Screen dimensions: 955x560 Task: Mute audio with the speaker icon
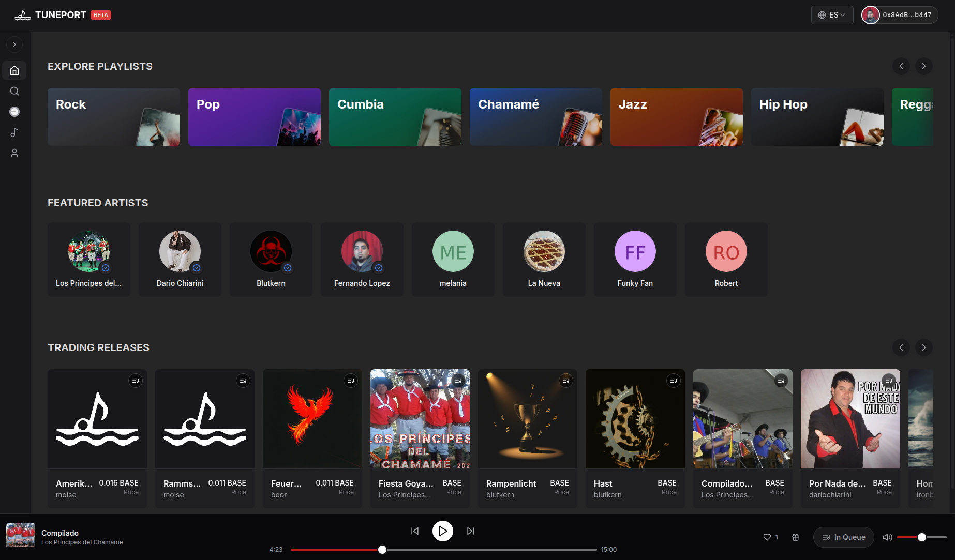pyautogui.click(x=888, y=537)
